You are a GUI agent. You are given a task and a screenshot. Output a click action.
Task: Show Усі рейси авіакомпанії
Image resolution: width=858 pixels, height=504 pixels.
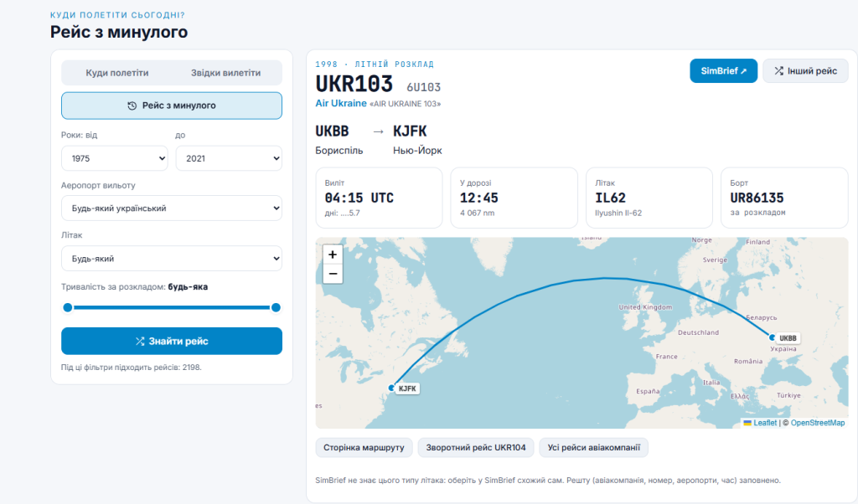pyautogui.click(x=594, y=448)
